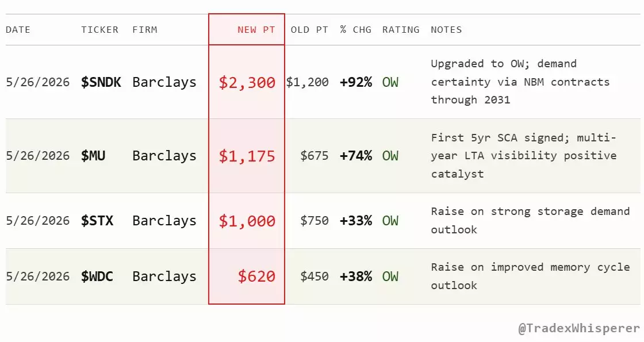Click the NOTES column header

[446, 29]
